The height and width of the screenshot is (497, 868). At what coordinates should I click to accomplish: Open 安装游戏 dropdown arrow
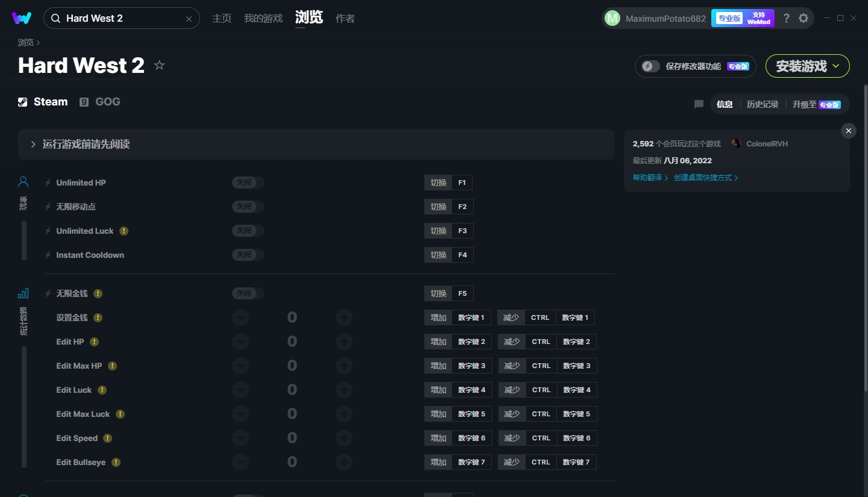pyautogui.click(x=836, y=66)
